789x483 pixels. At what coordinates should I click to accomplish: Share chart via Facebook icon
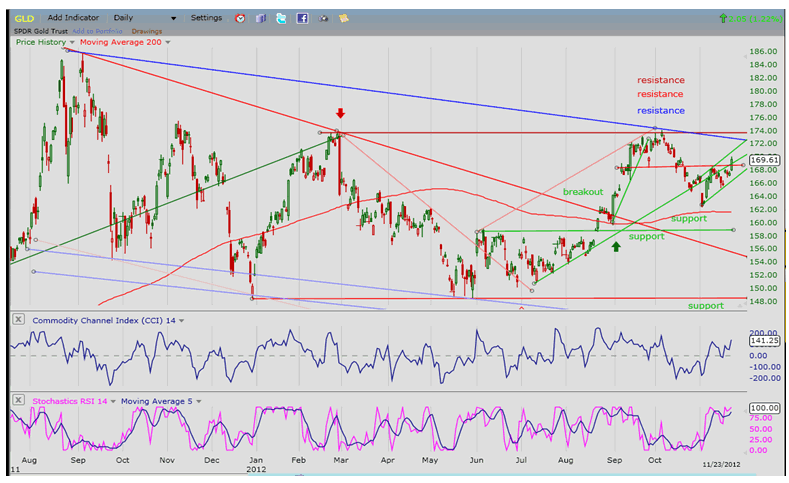tap(302, 18)
